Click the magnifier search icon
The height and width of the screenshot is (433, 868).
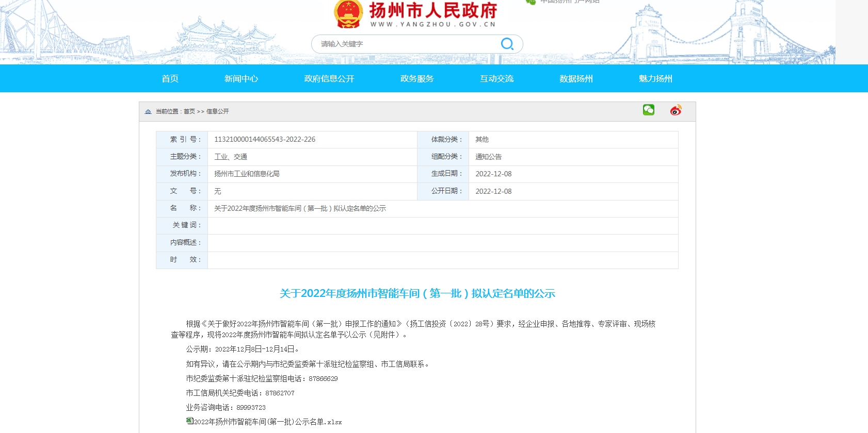(507, 44)
